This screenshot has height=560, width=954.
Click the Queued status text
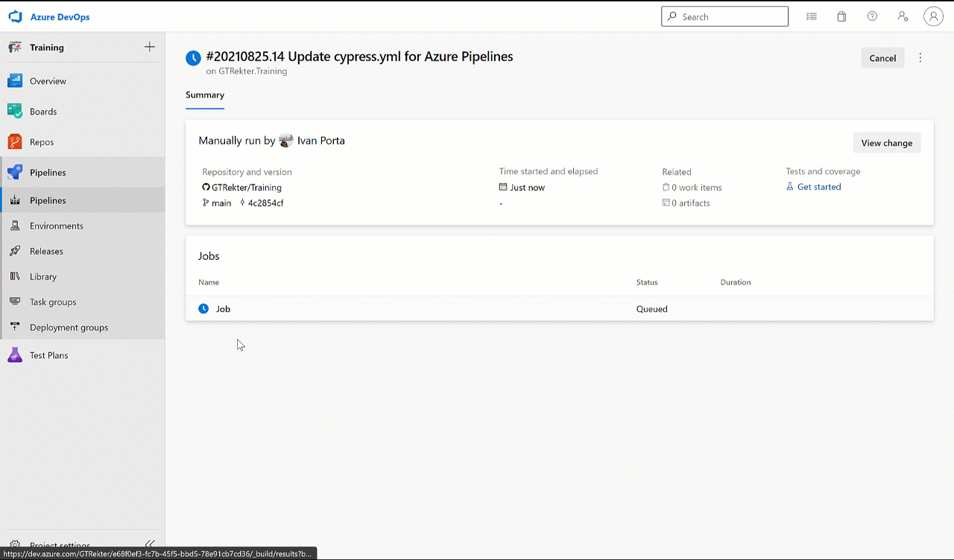[652, 309]
